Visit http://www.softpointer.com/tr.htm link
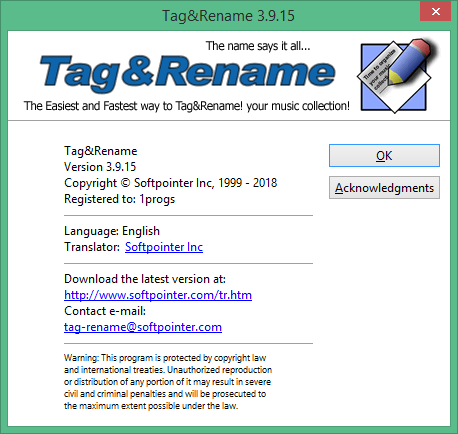Screen dimensions: 458x434 pos(158,295)
